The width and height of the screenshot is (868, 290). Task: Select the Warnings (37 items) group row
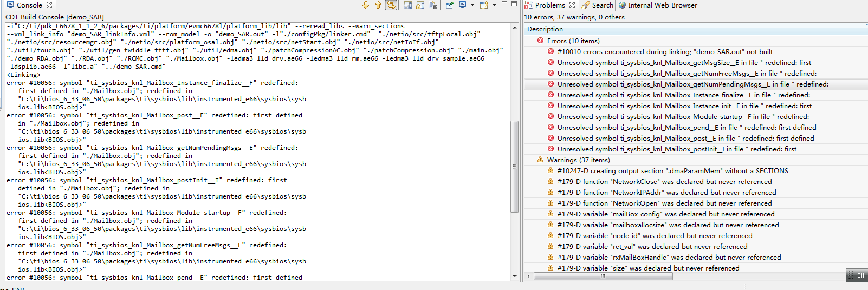coord(696,160)
